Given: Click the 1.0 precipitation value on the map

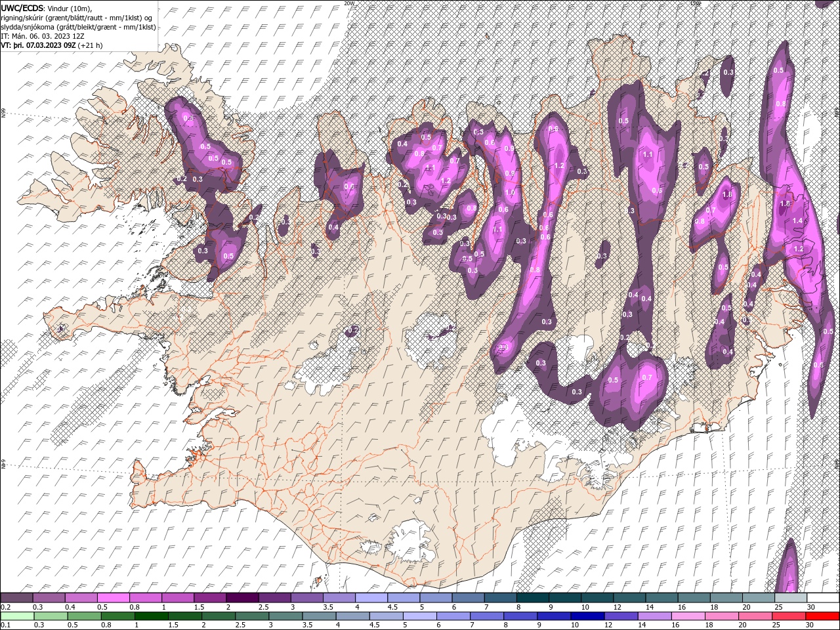Looking at the screenshot, I should click(x=509, y=192).
